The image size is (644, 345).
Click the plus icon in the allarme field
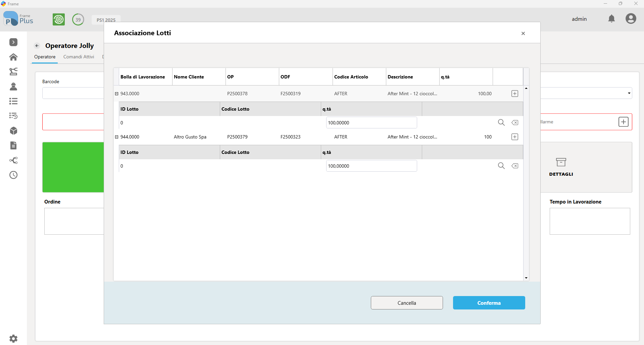(x=624, y=122)
